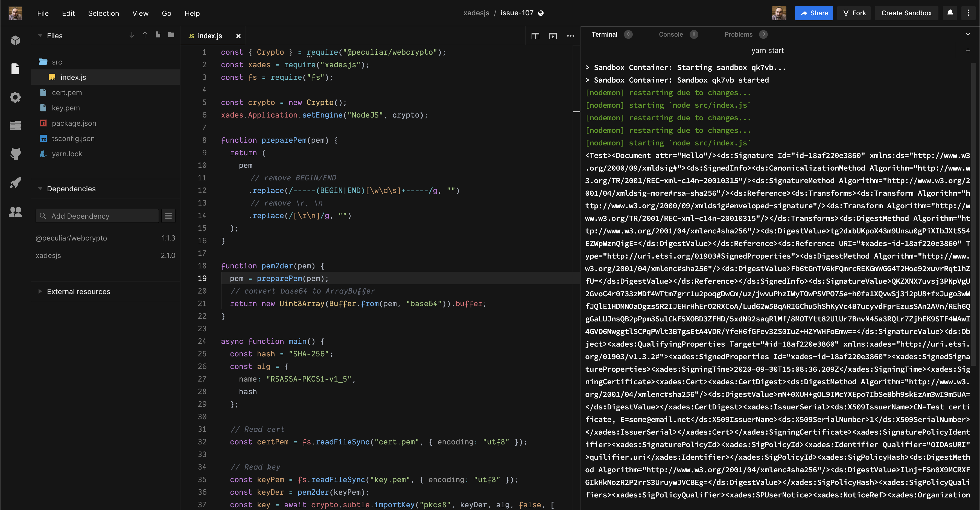
Task: Open editor extra actions with the ellipsis icon
Action: pos(571,36)
